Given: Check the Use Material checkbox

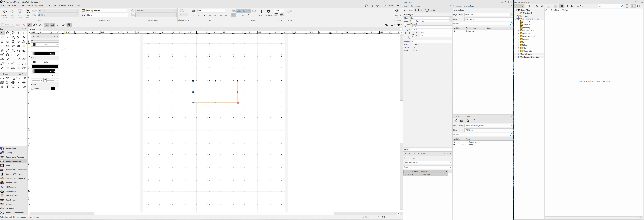Looking at the screenshot, I should point(405,24).
